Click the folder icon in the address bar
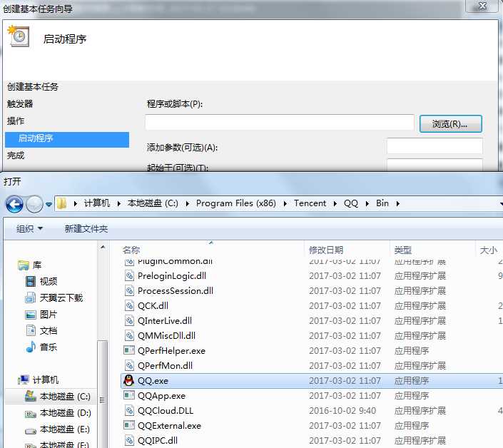Image resolution: width=503 pixels, height=448 pixels. point(61,203)
